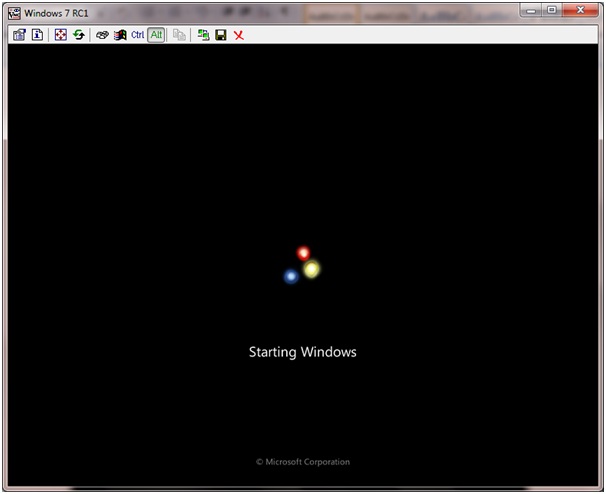The image size is (606, 494).
Task: Click the "© Microsoft Corporation" text
Action: tap(303, 462)
